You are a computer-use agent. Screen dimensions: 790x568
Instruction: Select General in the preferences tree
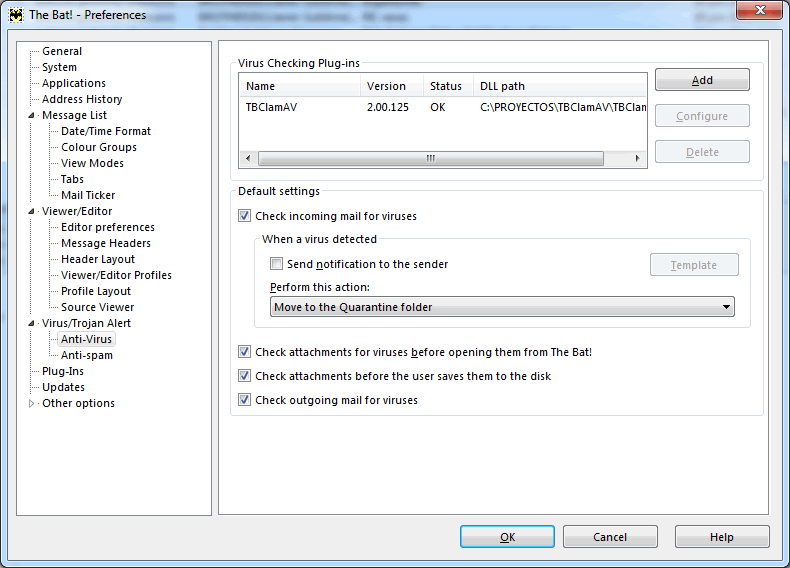[62, 51]
